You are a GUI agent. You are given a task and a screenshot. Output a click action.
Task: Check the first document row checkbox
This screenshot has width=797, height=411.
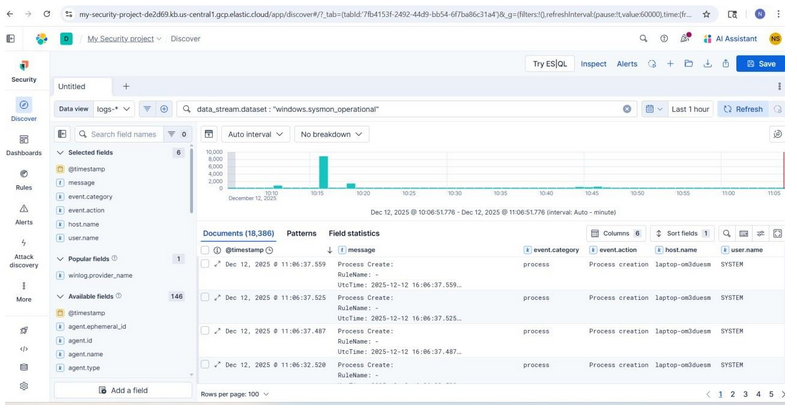point(205,265)
